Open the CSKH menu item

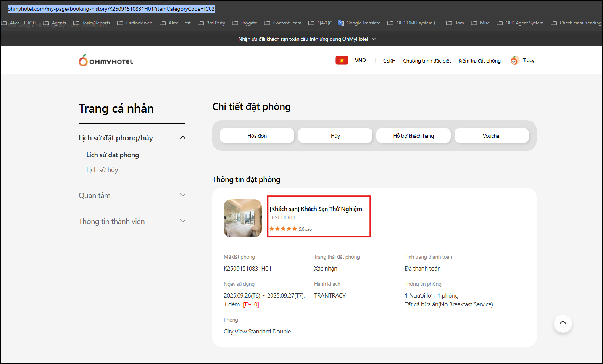pos(389,61)
